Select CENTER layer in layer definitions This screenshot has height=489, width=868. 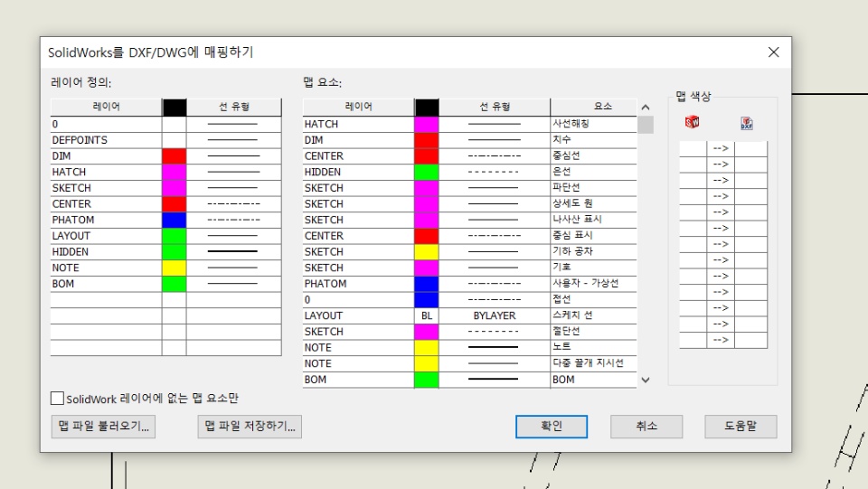107,203
